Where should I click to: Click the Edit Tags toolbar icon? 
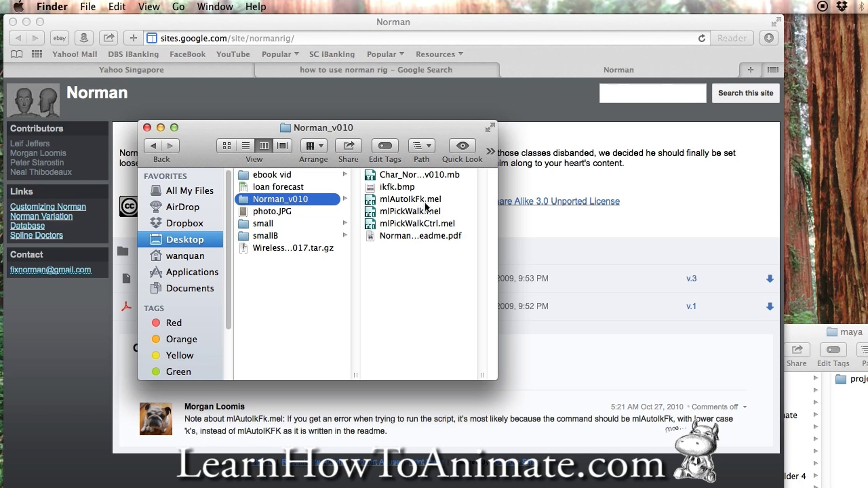(x=385, y=146)
